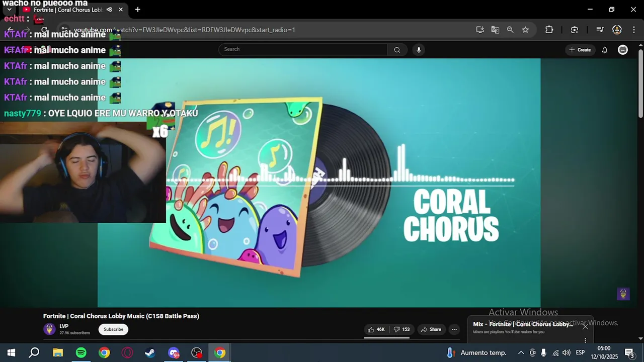Open Opera GX from the taskbar
This screenshot has height=362, width=644.
coord(127,353)
